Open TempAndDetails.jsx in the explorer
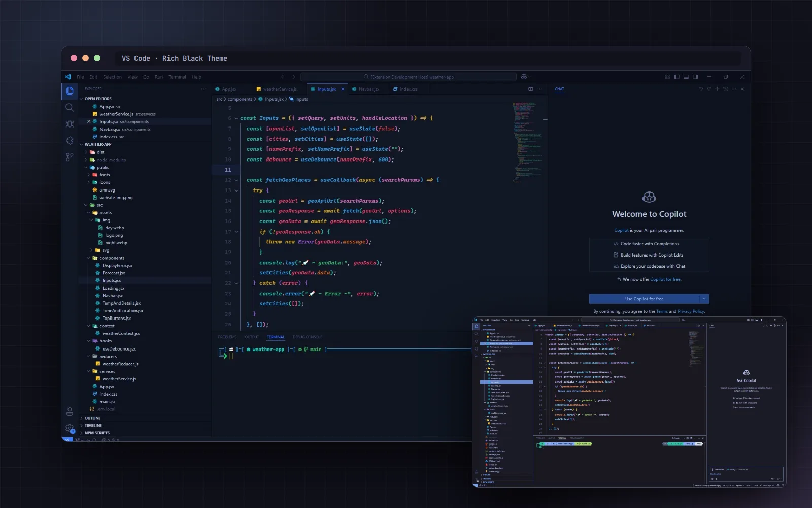Screen dimensions: 812x508 121,303
